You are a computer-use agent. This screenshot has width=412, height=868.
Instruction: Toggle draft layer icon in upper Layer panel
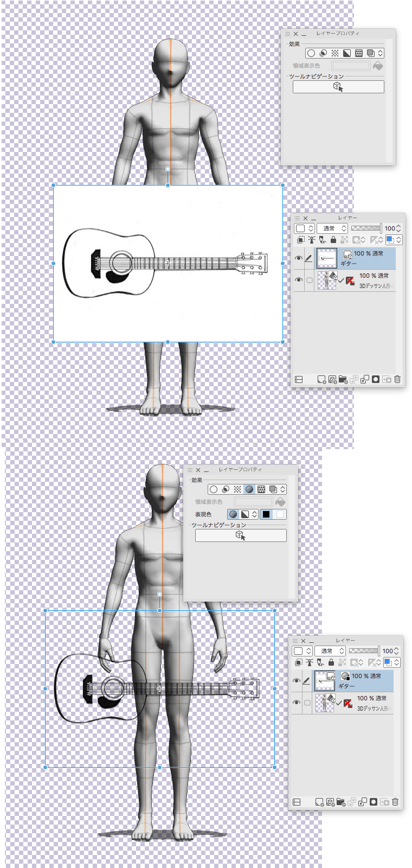pos(323,240)
